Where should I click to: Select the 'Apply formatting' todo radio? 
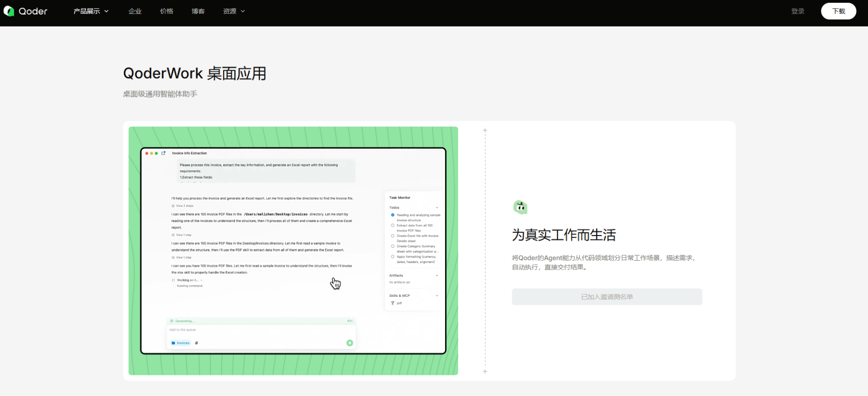click(x=393, y=257)
